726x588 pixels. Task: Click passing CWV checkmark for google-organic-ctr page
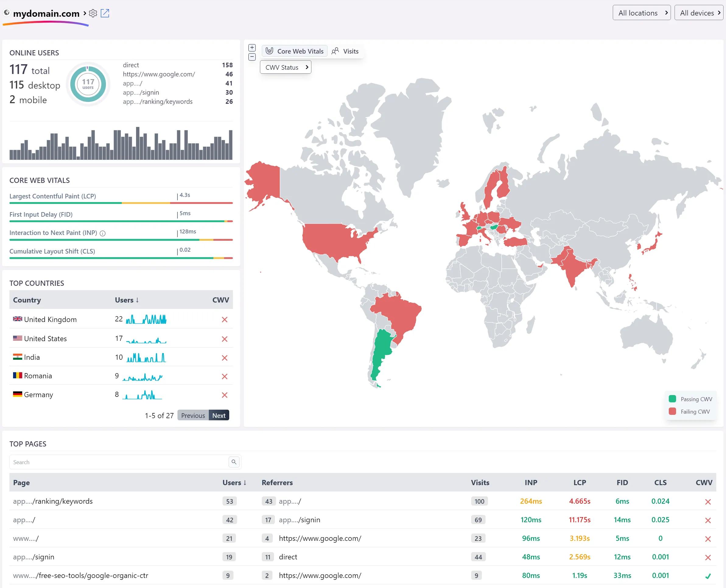708,576
